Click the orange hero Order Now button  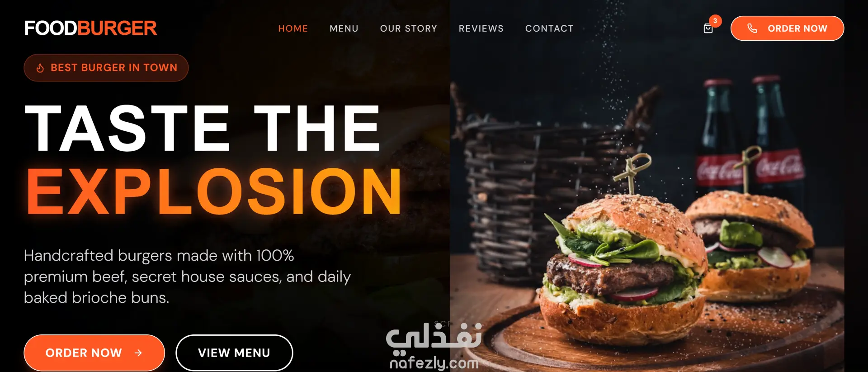click(x=94, y=353)
